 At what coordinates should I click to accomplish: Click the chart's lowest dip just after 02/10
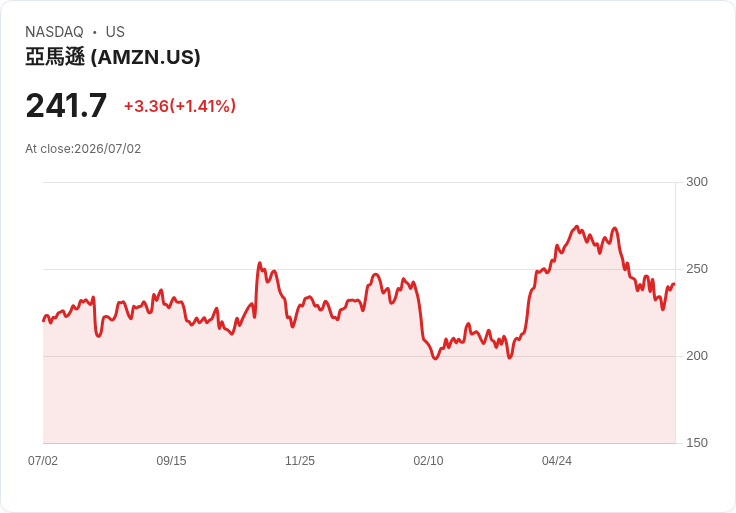(x=436, y=358)
